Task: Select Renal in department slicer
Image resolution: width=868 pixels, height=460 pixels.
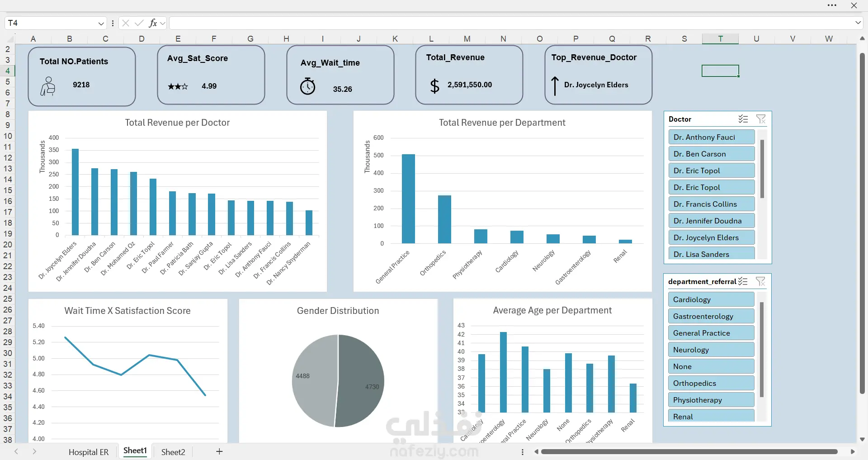Action: (711, 416)
